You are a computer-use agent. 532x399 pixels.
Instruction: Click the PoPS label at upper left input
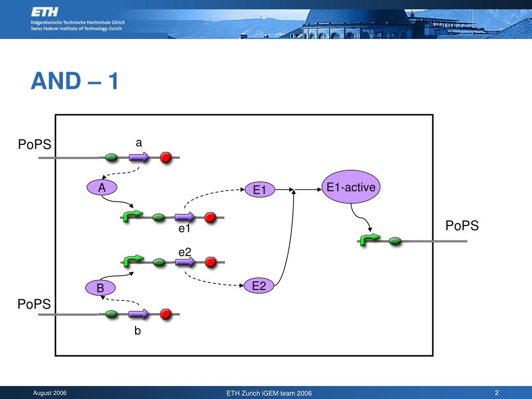(35, 144)
